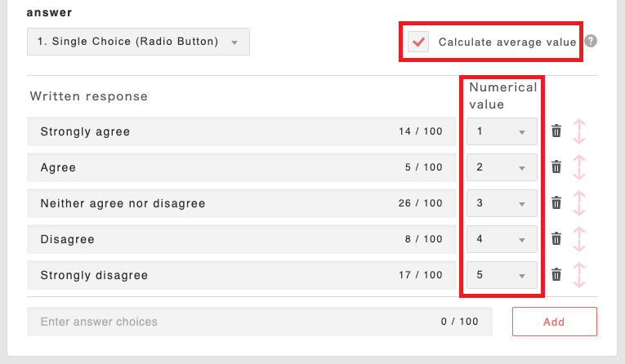
Task: Uncheck the Calculate average value checkbox
Action: (x=418, y=42)
